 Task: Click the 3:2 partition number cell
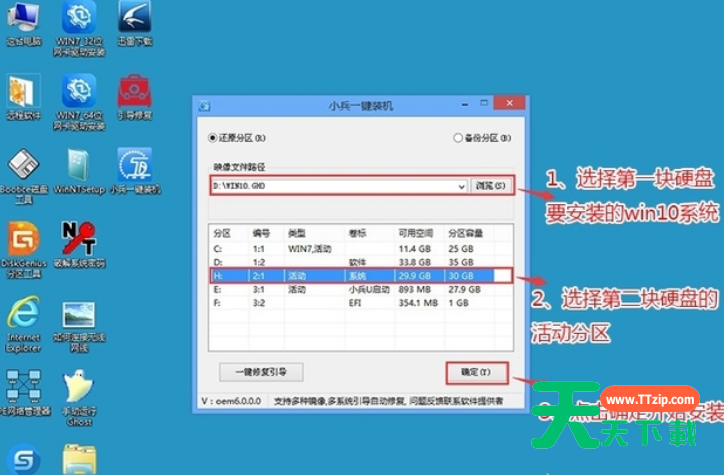pos(259,303)
